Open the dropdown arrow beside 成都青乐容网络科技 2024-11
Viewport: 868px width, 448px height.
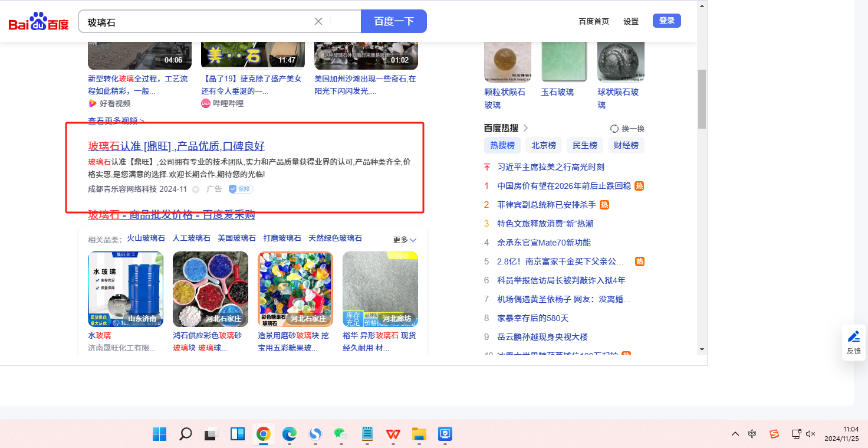pyautogui.click(x=196, y=189)
